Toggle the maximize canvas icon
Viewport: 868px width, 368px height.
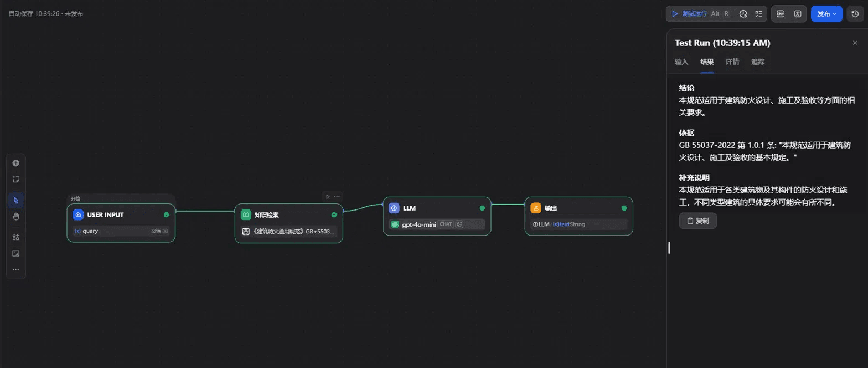[x=15, y=253]
